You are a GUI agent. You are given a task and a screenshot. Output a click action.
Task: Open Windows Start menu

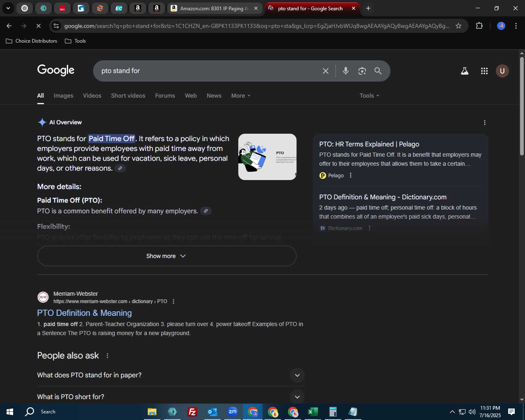[10, 412]
